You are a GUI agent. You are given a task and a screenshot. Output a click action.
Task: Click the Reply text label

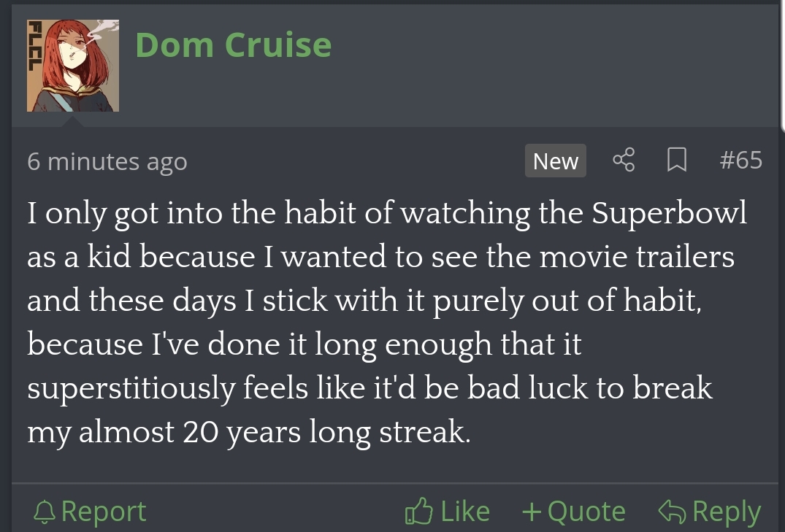tap(726, 512)
